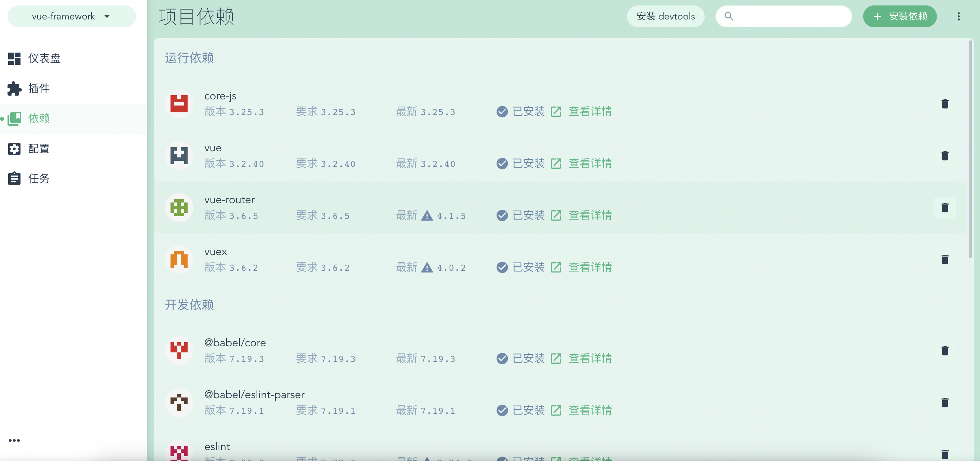Screen dimensions: 980x461
Task: Open the vue-framework project dropdown
Action: (x=71, y=16)
